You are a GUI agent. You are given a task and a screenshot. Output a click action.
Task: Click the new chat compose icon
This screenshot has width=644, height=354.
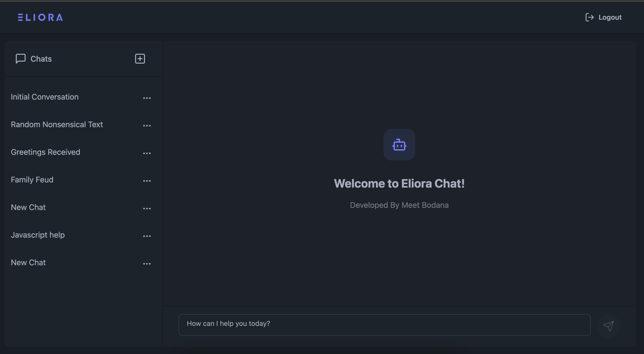tap(140, 58)
